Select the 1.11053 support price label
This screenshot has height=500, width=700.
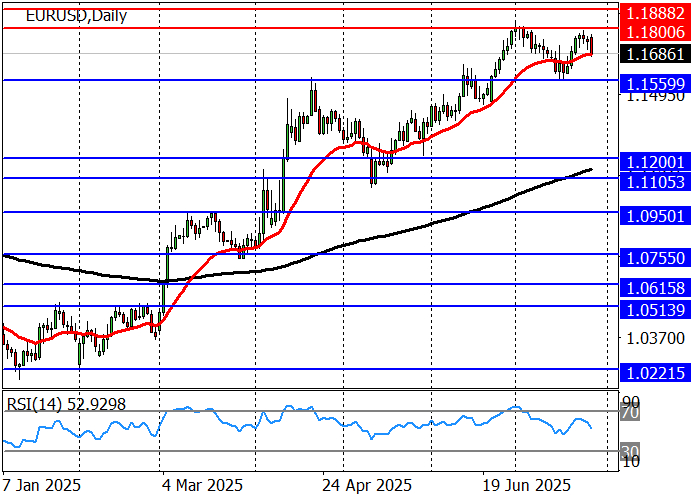(655, 182)
